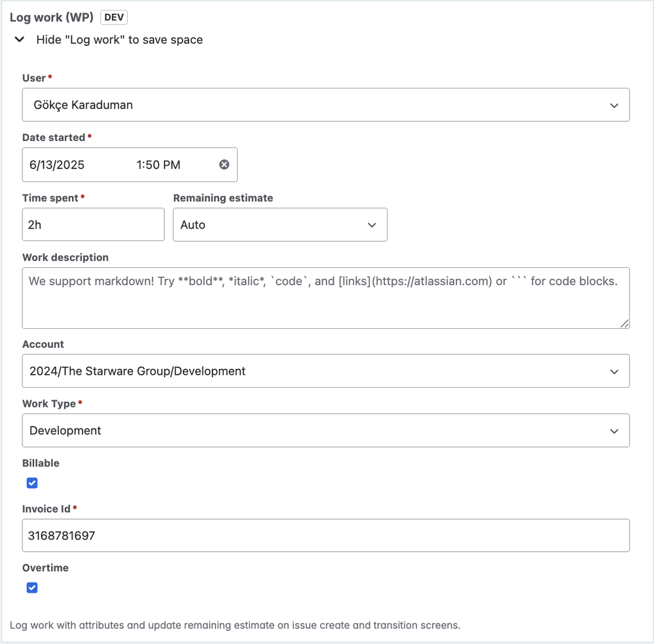This screenshot has height=644, width=654.
Task: Click the Remaining estimate label
Action: 223,198
